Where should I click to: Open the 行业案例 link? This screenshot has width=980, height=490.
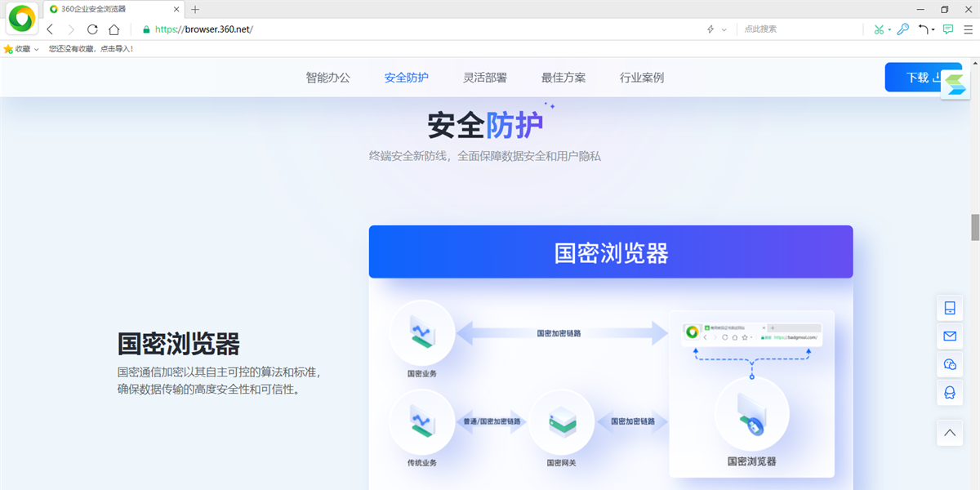(x=642, y=77)
